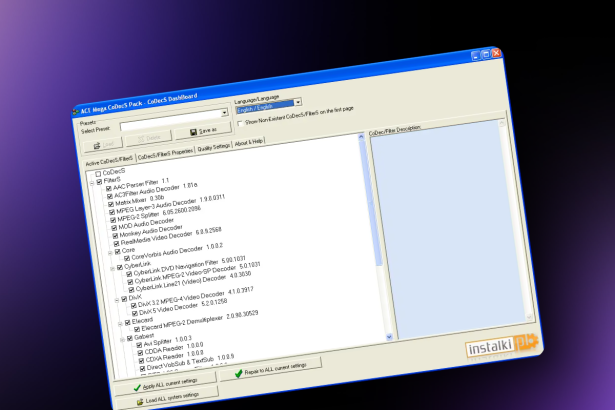
Task: Click the Select Preset input field
Action: click(171, 120)
